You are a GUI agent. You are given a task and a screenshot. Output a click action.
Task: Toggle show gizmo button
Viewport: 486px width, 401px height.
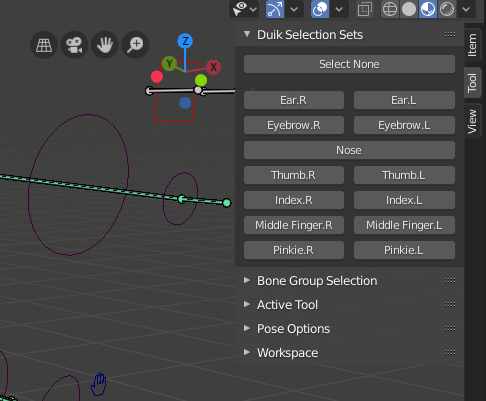[275, 9]
